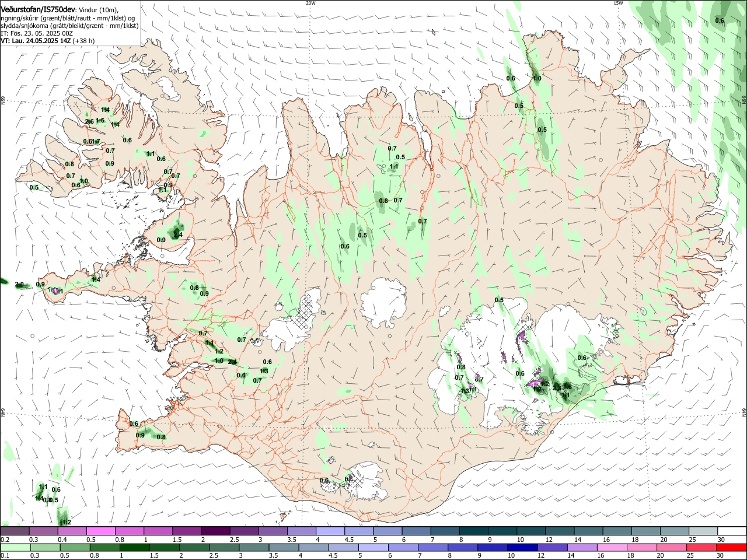
Task: Click the light green 0.1 rain legend swatch
Action: click(x=15, y=547)
